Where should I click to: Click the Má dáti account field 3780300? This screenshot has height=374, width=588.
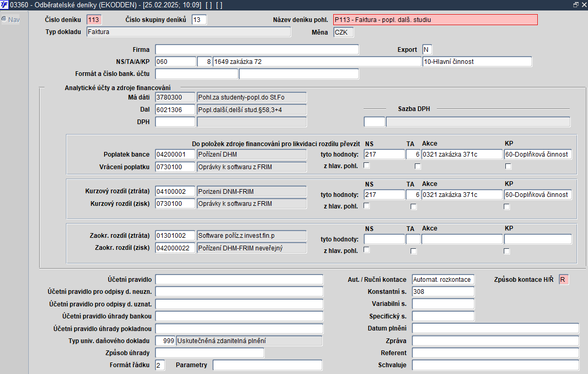(x=175, y=97)
